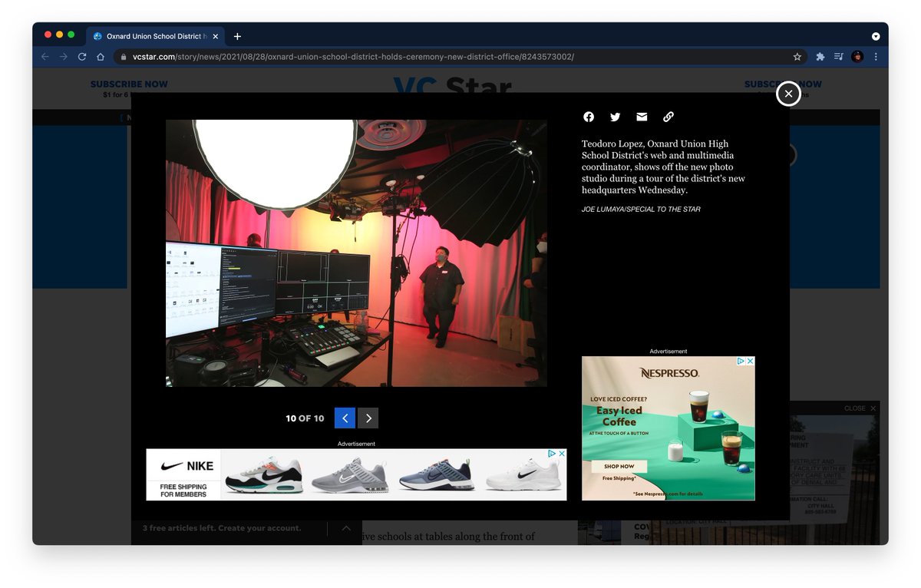
Task: Click Shop Now in Nespresso ad
Action: tap(619, 466)
